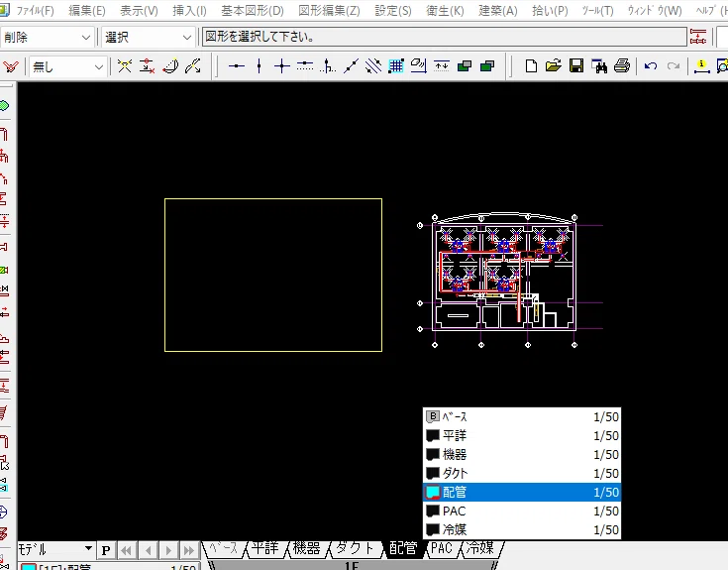Select the 機器 layer in popup list
This screenshot has height=570, width=728.
[522, 454]
